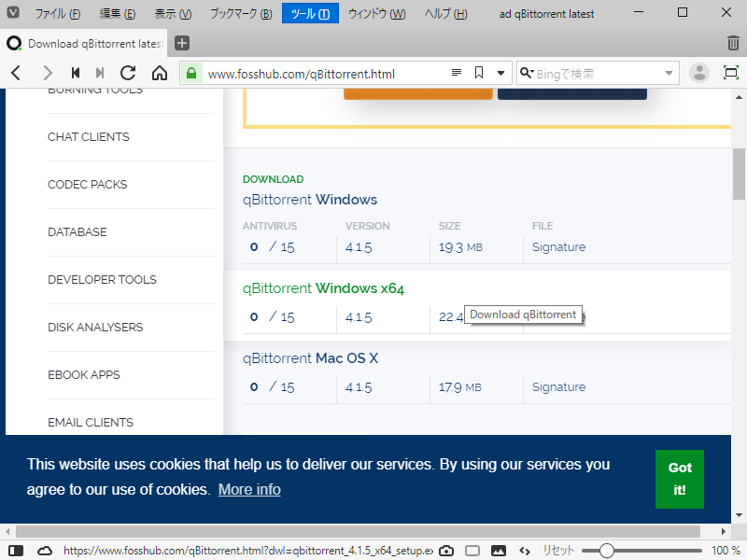Open the 表示 menu
The width and height of the screenshot is (747, 560).
(173, 13)
